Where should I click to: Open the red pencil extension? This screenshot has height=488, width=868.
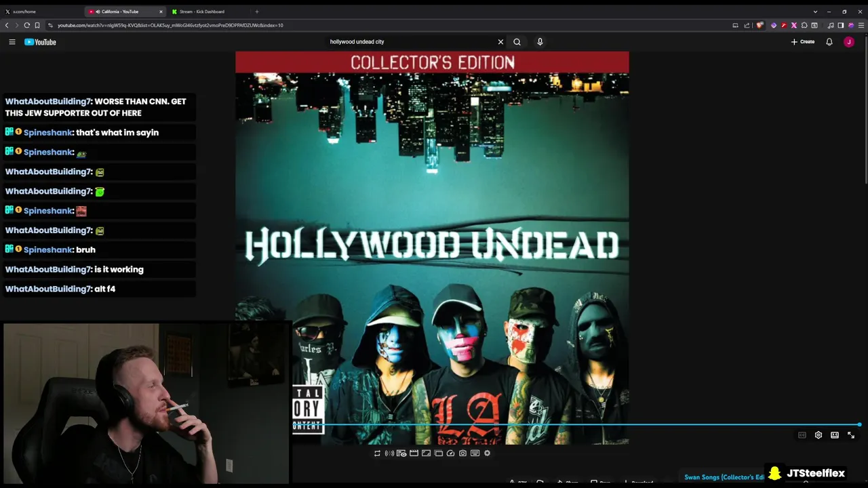(x=784, y=26)
